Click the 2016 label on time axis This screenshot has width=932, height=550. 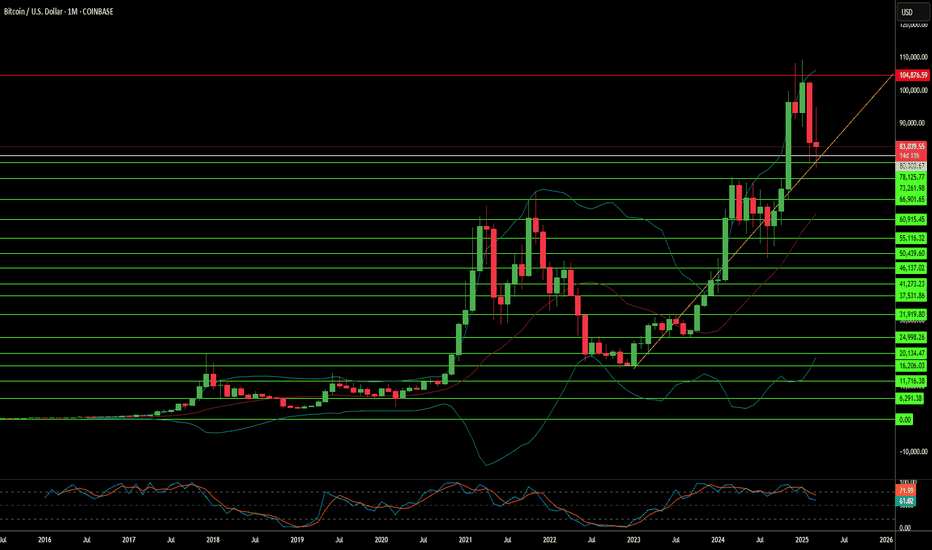point(45,540)
